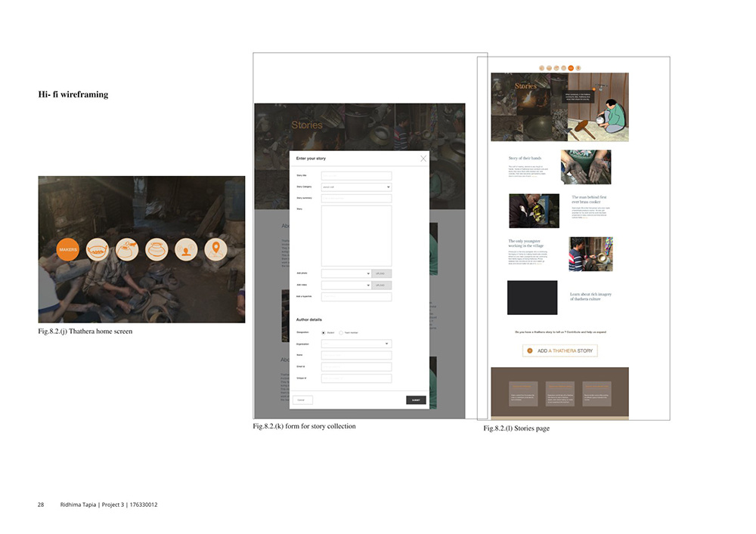
Task: Click the brass pot circle icon
Action: [156, 249]
